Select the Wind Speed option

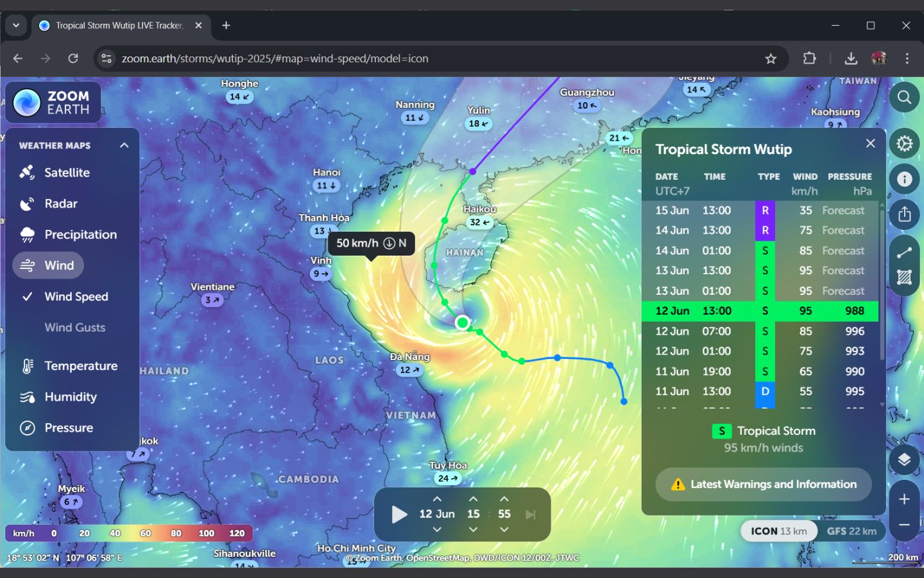[x=76, y=297]
